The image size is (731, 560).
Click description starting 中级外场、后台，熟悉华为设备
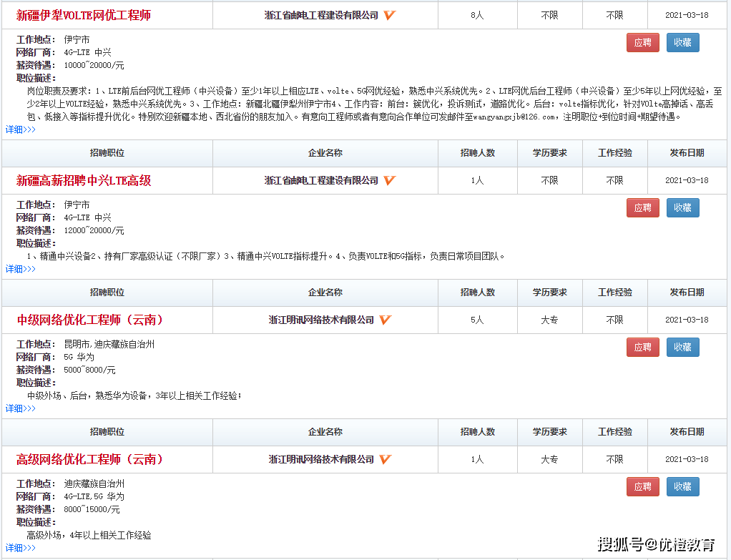(134, 396)
